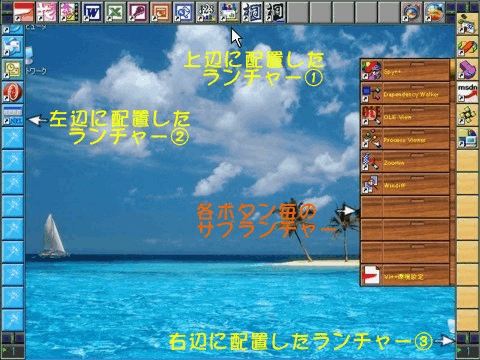Launch the red flag icon in the top launcher
Screen dimensions: 480x360
click(24, 12)
